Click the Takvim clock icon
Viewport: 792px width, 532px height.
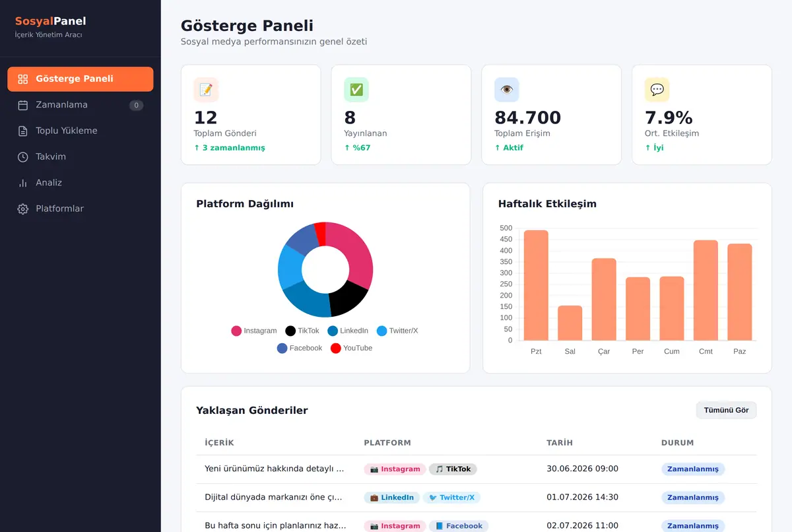[x=23, y=157]
